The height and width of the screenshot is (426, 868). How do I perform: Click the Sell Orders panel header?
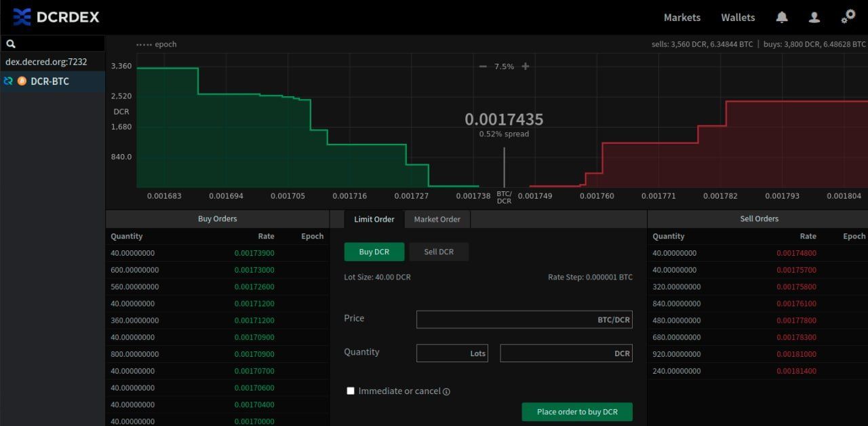click(758, 219)
